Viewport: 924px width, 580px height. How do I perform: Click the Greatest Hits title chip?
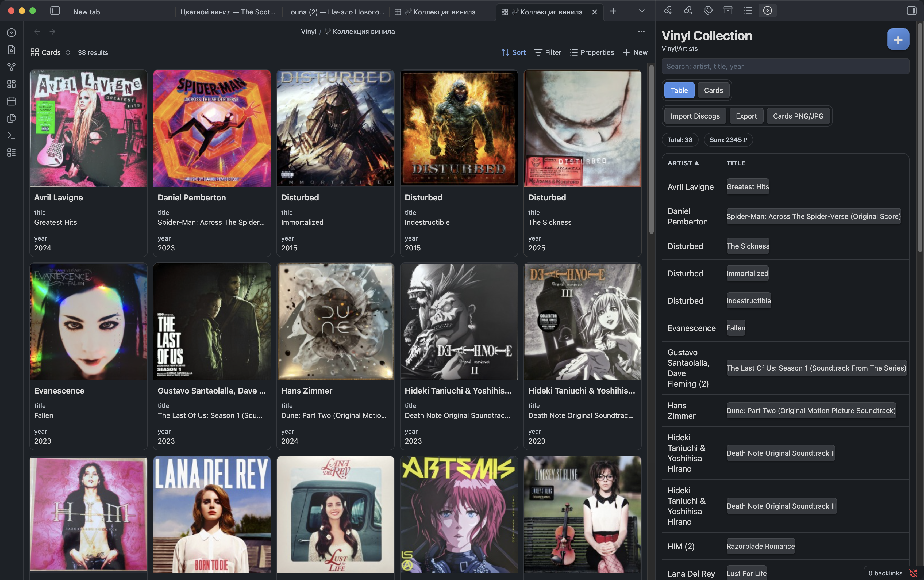click(x=747, y=186)
